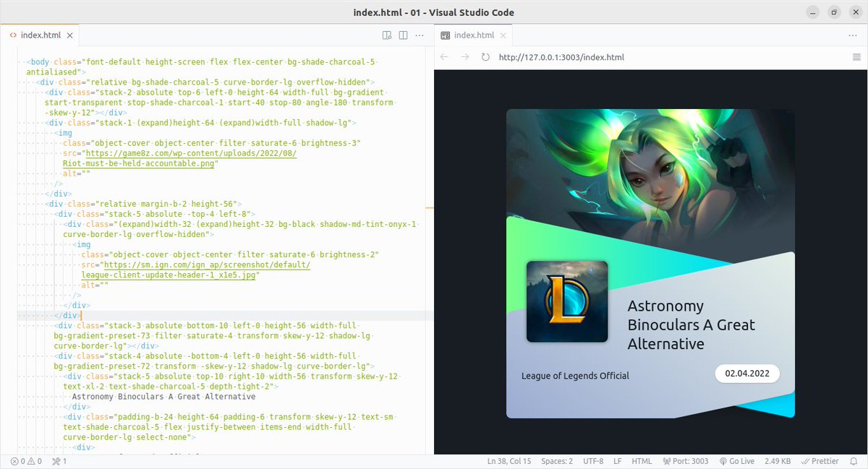868x469 pixels.
Task: Select the HTML language mode
Action: pos(642,461)
